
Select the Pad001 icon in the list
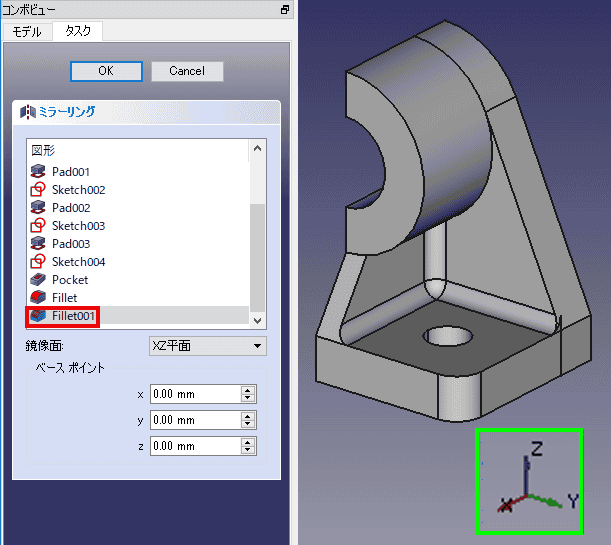tap(38, 171)
